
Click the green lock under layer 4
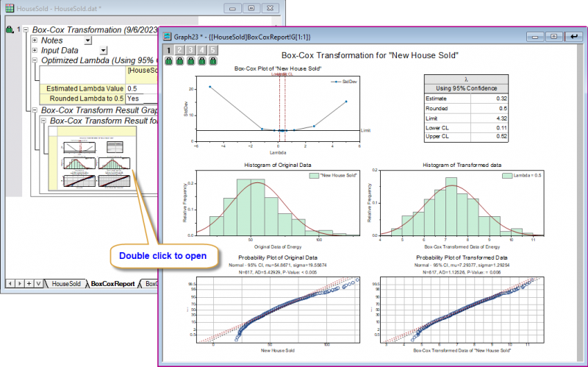[x=201, y=61]
